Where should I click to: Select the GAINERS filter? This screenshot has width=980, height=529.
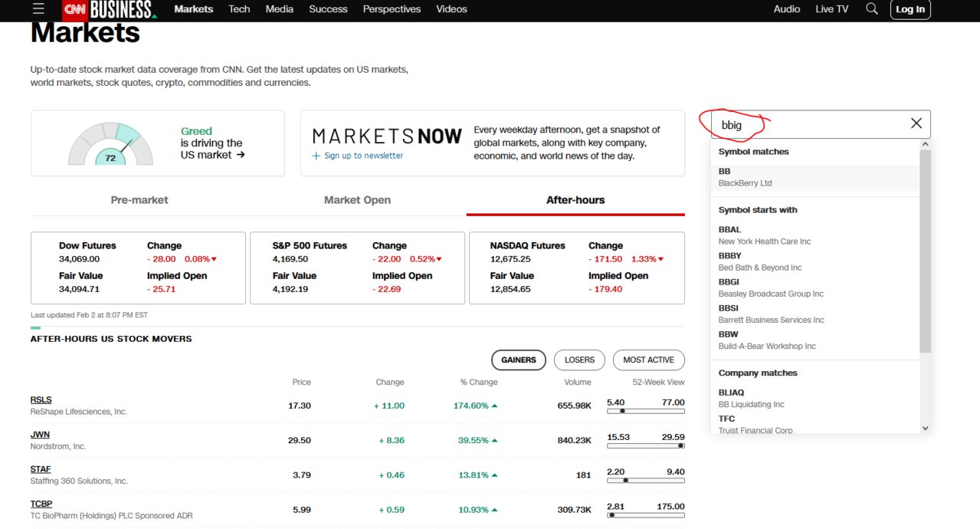(519, 360)
